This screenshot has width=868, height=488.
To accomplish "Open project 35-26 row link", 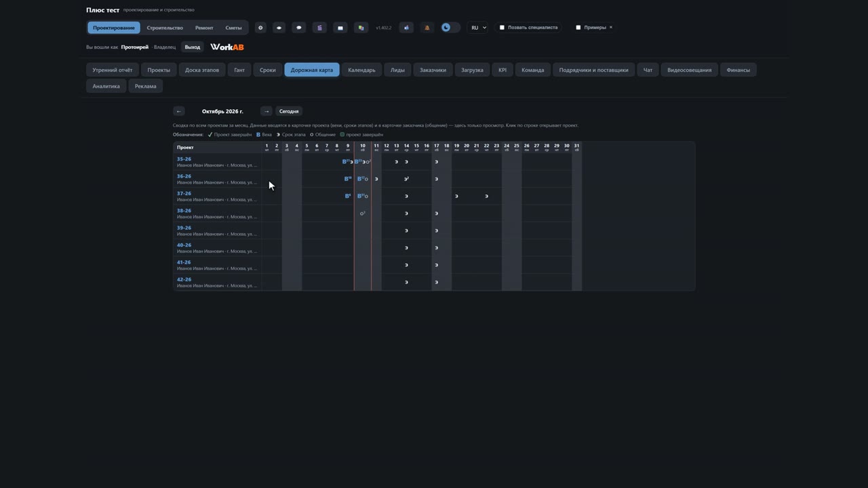I will click(184, 159).
